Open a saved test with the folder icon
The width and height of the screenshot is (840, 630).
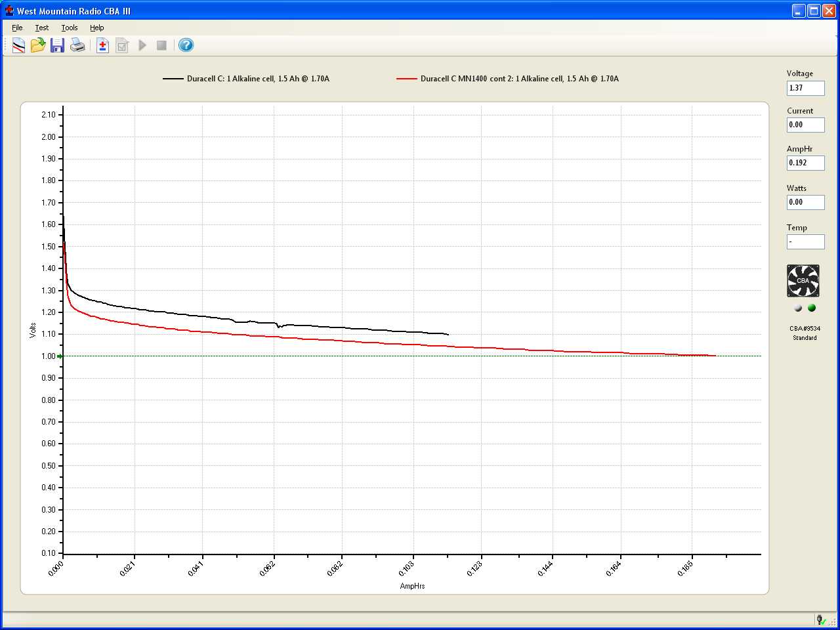tap(38, 45)
